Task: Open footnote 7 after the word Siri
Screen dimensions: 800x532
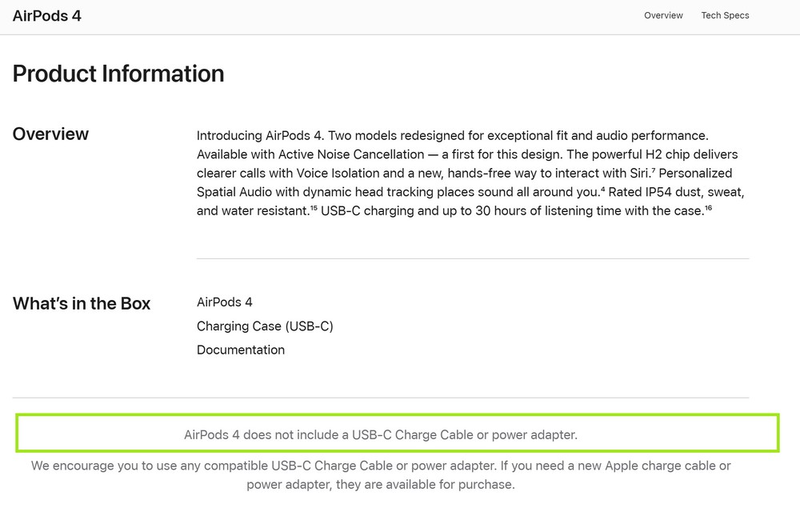Action: (653, 170)
